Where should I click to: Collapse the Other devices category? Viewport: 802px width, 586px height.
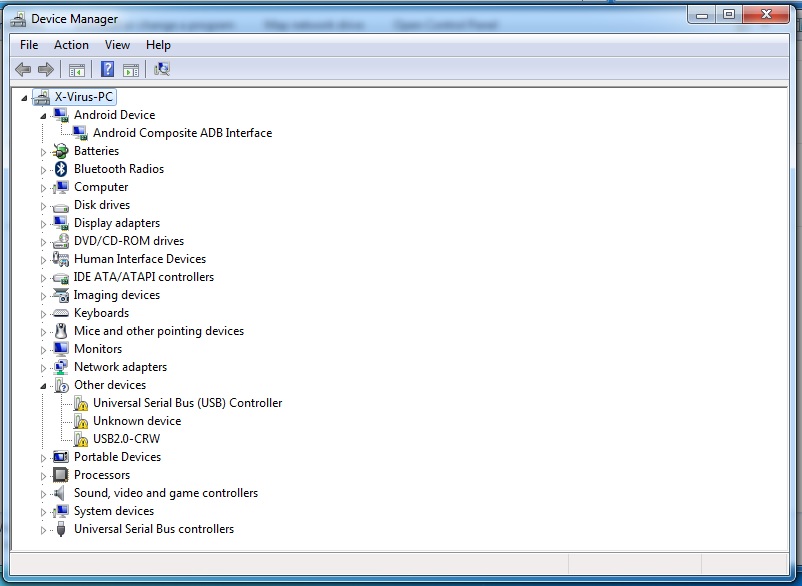click(x=43, y=385)
